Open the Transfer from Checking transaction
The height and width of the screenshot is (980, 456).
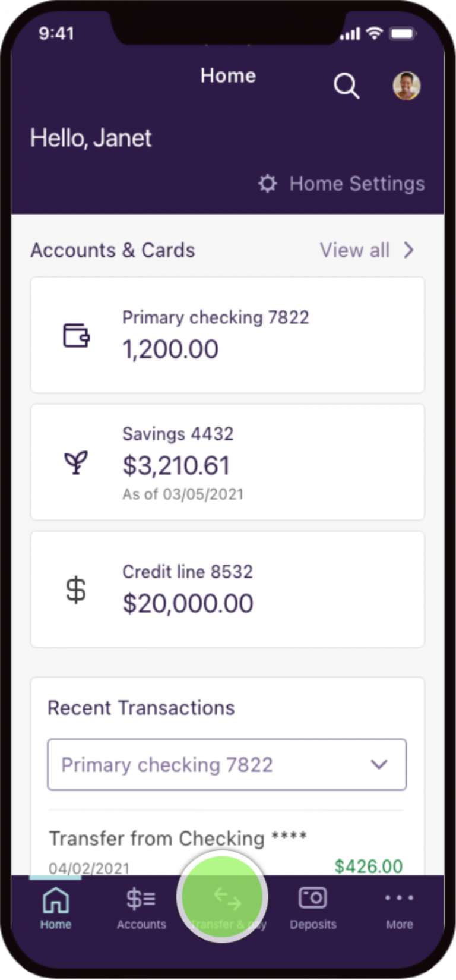pyautogui.click(x=178, y=839)
